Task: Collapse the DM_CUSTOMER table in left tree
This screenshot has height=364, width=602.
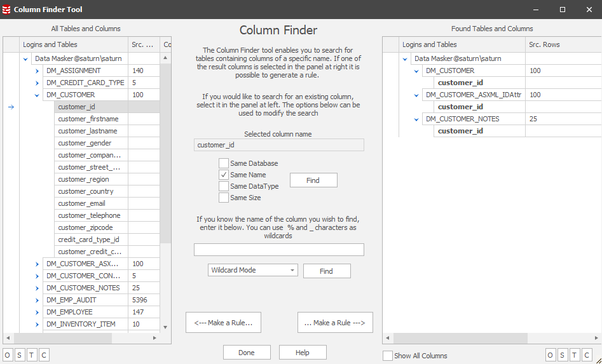Action: (x=38, y=95)
